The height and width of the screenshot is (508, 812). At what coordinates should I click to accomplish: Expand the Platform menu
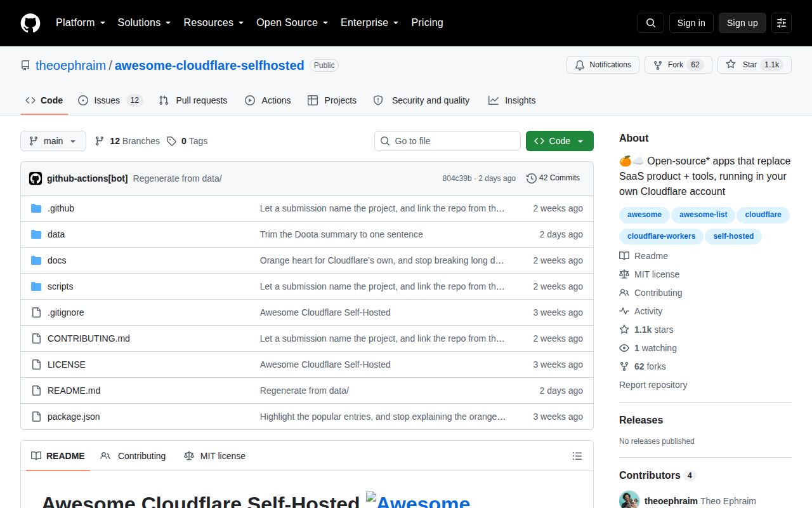point(80,23)
